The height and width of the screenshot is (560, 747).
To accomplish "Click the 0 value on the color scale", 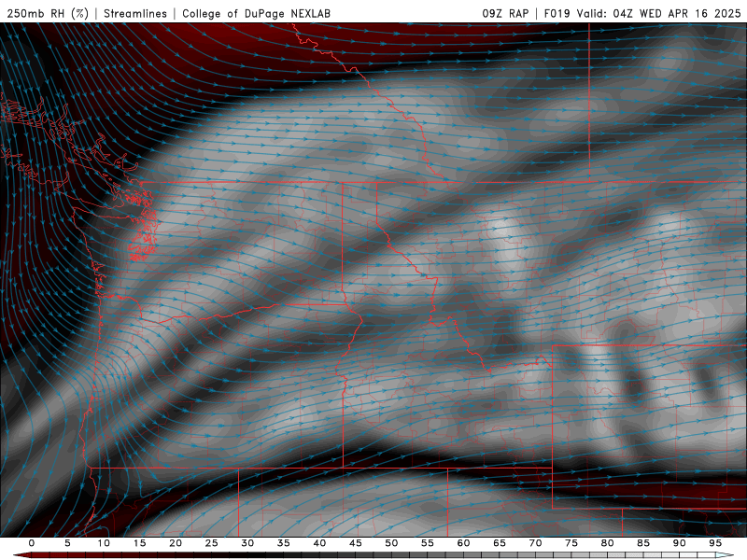I will point(32,543).
